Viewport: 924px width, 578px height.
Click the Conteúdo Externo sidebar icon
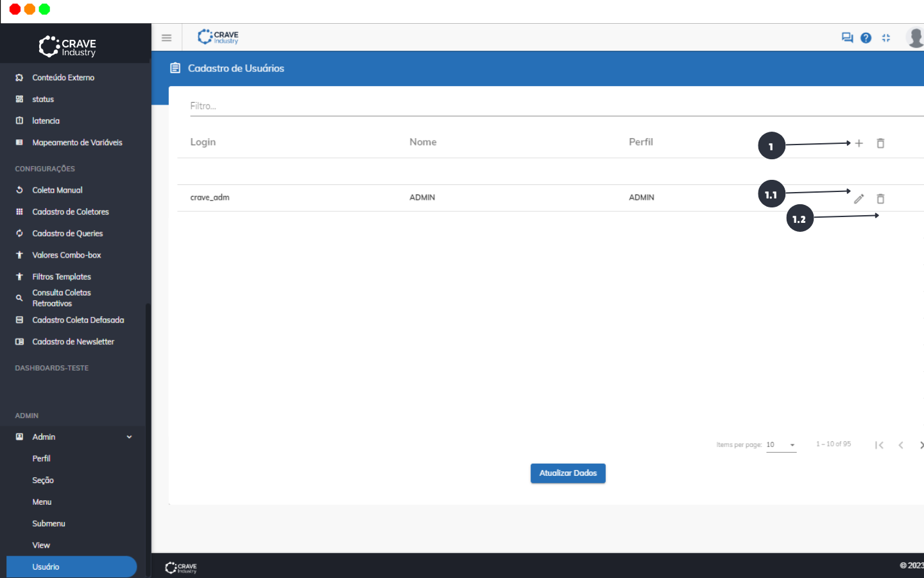click(x=19, y=78)
